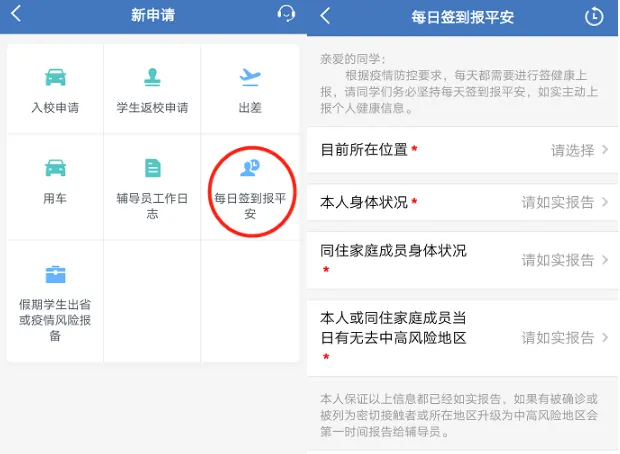Image resolution: width=620 pixels, height=454 pixels.
Task: Open the 每日签到报平安 label
Action: [250, 206]
